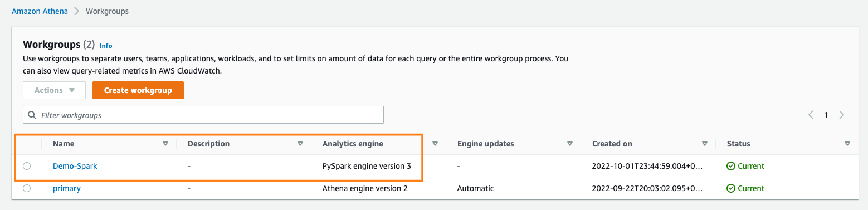Click the PySpark engine version 3 cell
The height and width of the screenshot is (210, 868).
click(367, 166)
